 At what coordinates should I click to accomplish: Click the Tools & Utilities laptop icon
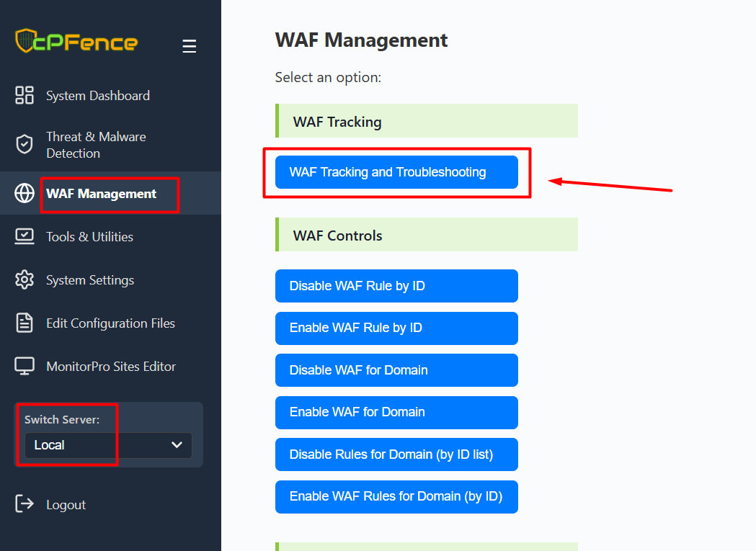click(25, 236)
